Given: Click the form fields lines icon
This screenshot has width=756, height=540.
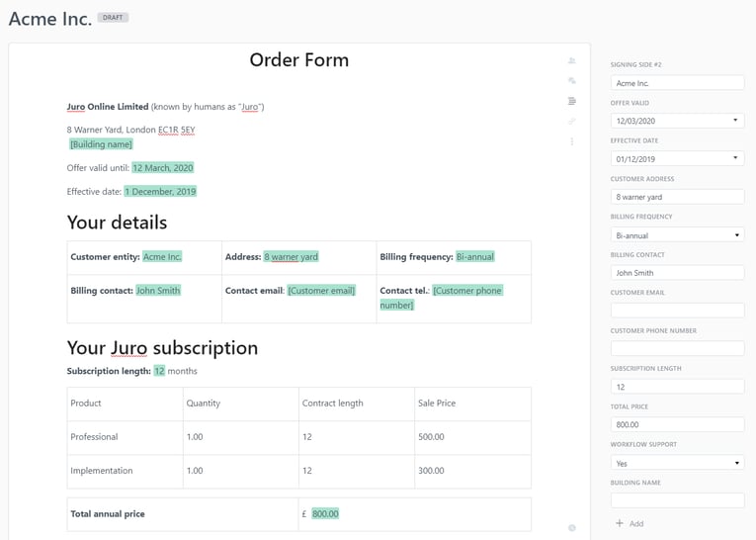Looking at the screenshot, I should [x=572, y=101].
